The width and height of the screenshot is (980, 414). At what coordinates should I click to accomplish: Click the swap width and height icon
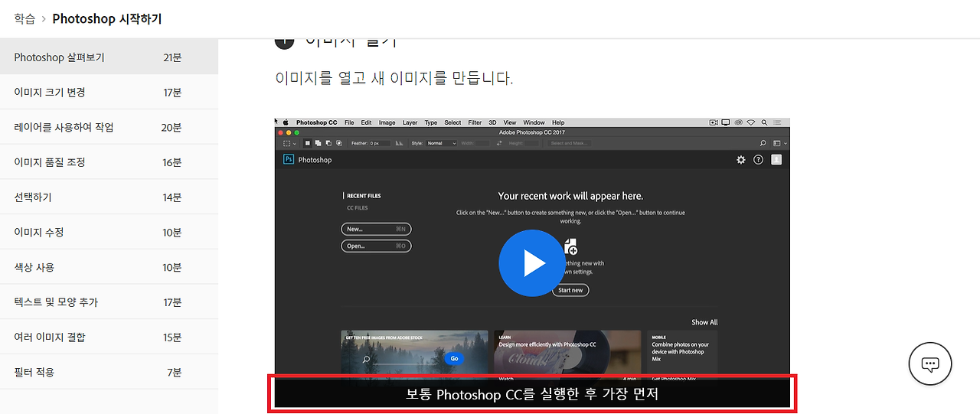point(499,143)
